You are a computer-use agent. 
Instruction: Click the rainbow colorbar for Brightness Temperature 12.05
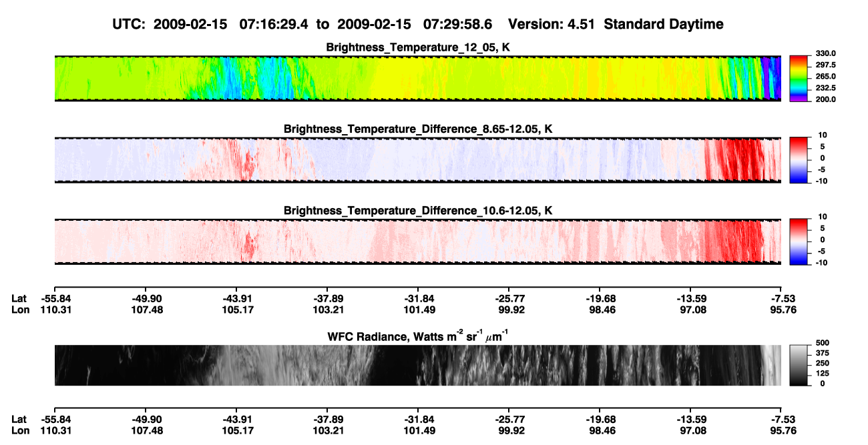(x=799, y=79)
